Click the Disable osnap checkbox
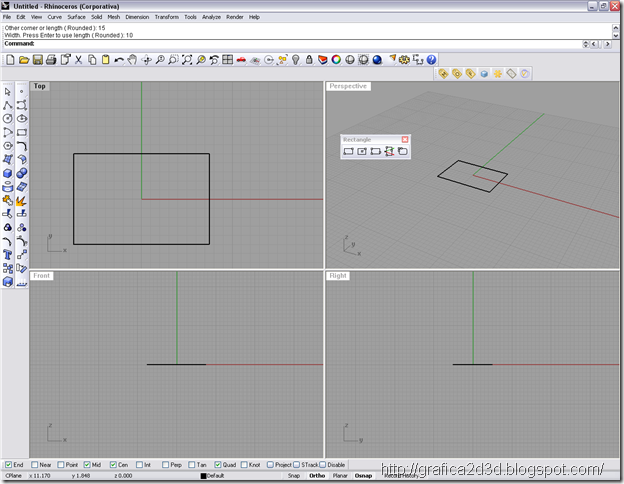 [323, 464]
